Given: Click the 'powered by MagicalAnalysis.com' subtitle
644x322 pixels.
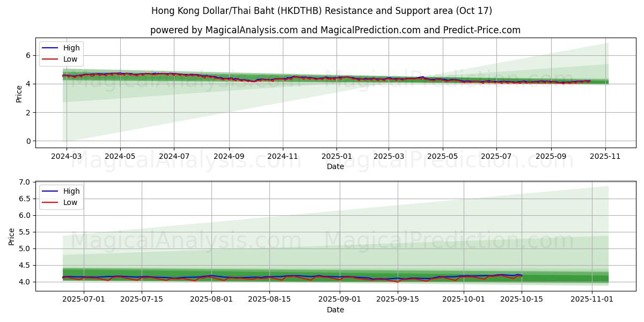Looking at the screenshot, I should tap(335, 30).
